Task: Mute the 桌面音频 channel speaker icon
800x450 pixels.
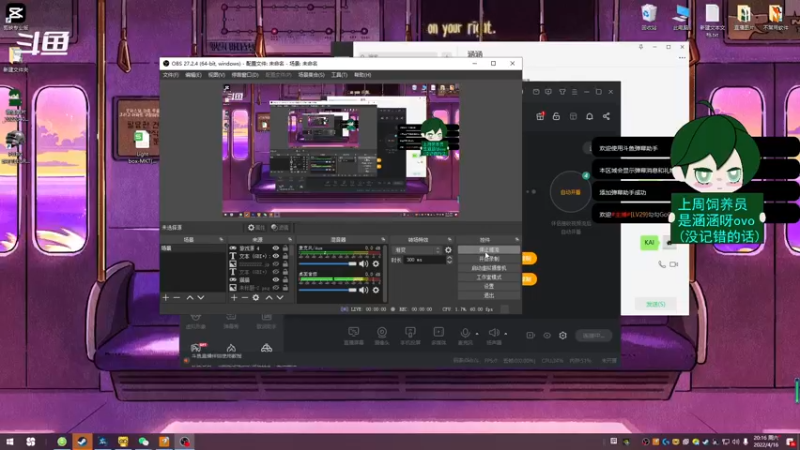Action: pos(363,290)
